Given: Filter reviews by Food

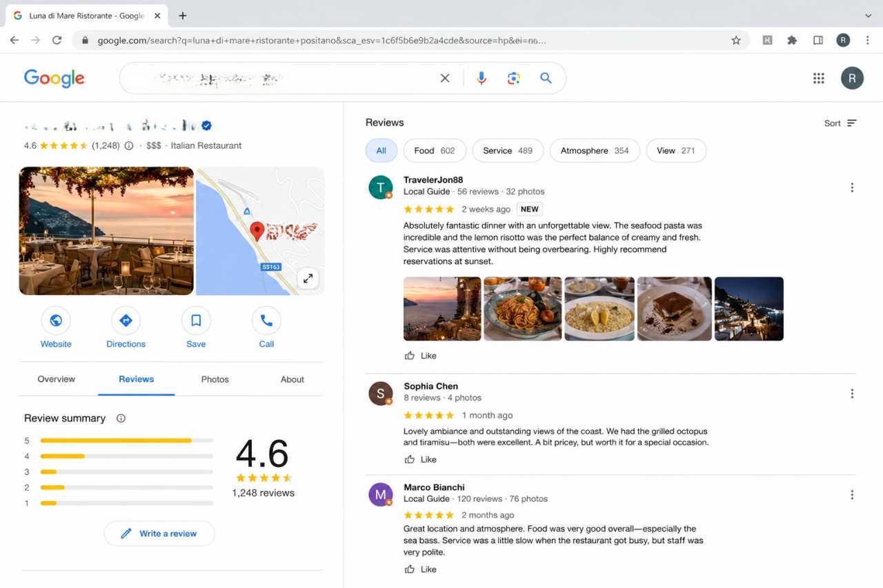Looking at the screenshot, I should 435,150.
